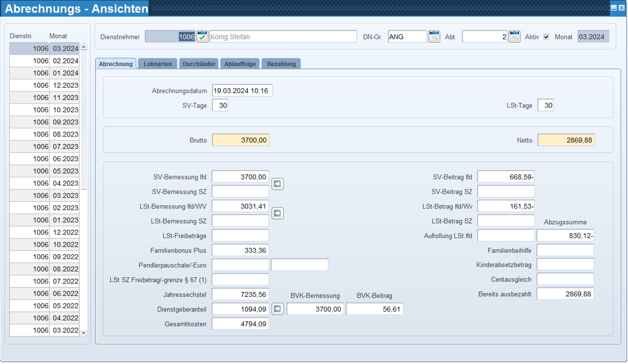Screen dimensions: 628x364
Task: Select list row for month 11.2023
Action: (x=44, y=97)
